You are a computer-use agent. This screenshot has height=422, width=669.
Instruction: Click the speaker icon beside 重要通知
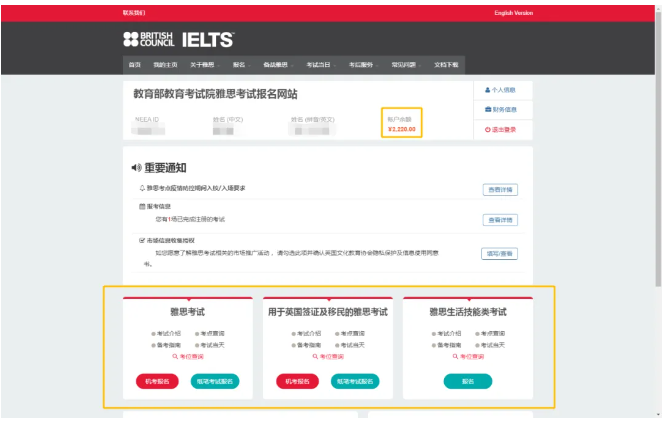[x=136, y=168]
